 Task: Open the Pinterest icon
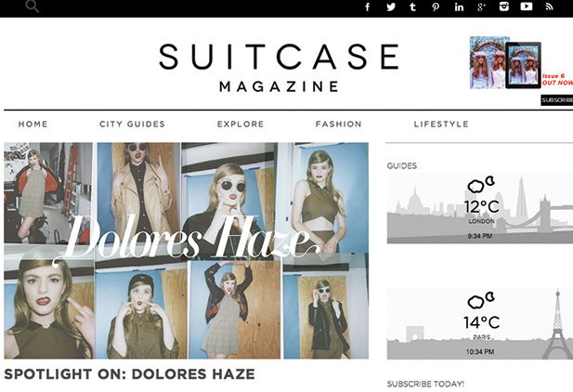point(436,7)
